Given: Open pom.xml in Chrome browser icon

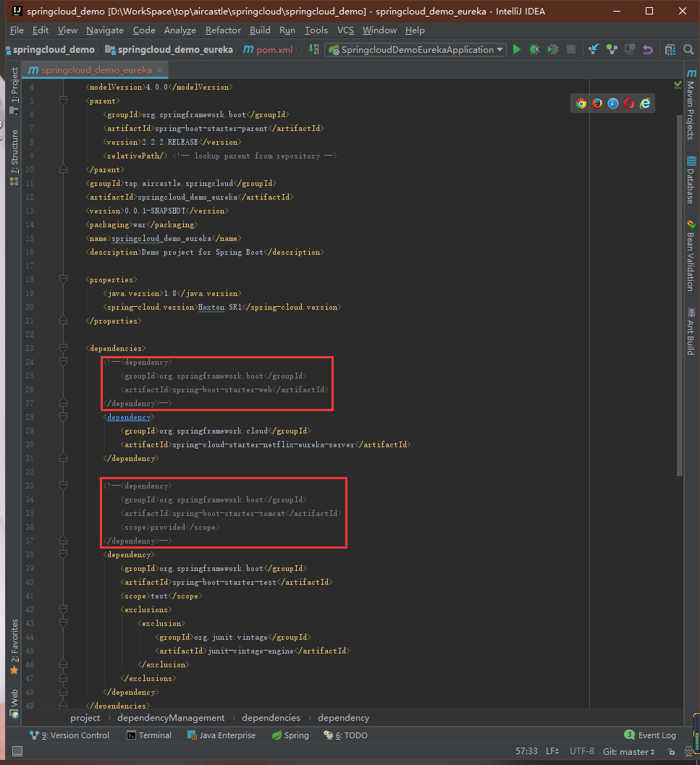Looking at the screenshot, I should tap(581, 103).
